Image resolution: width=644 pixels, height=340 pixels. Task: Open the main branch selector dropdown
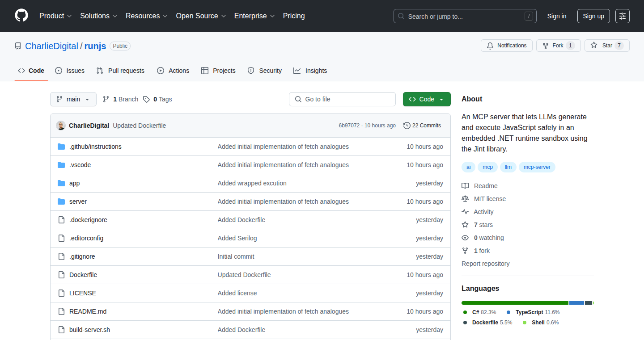[73, 99]
